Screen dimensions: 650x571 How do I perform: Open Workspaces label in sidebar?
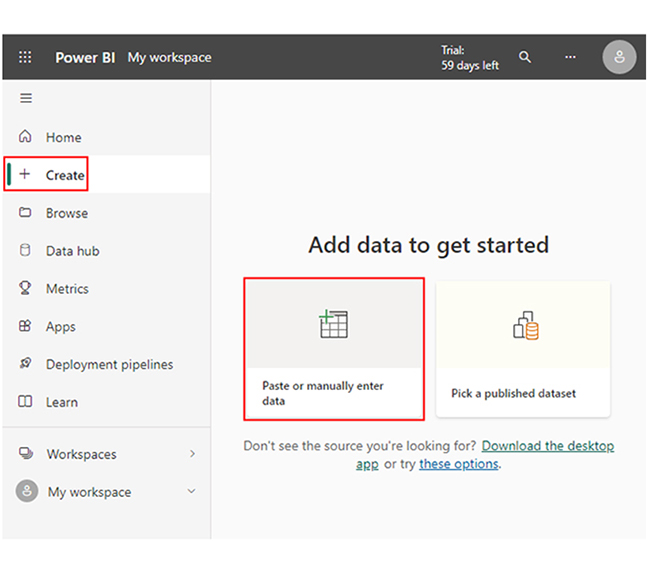coord(82,454)
